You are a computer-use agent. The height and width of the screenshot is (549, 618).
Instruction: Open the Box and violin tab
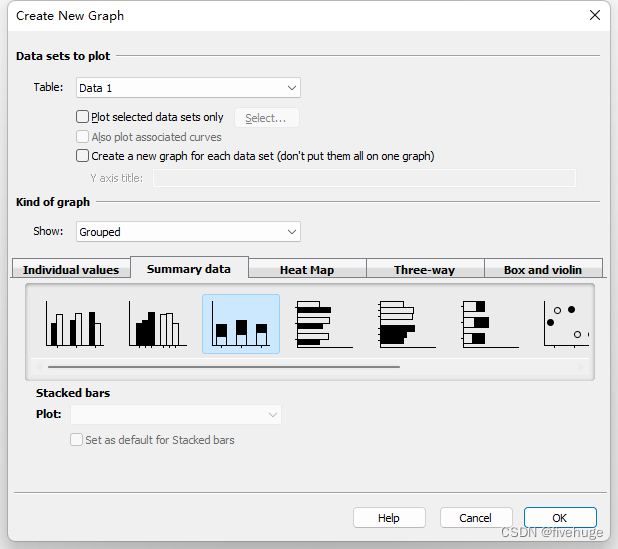(543, 270)
